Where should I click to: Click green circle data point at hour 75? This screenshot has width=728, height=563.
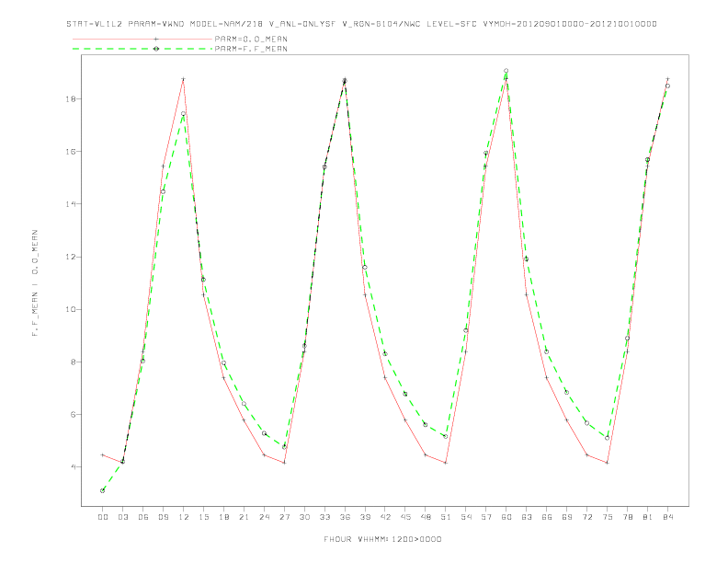pos(608,438)
